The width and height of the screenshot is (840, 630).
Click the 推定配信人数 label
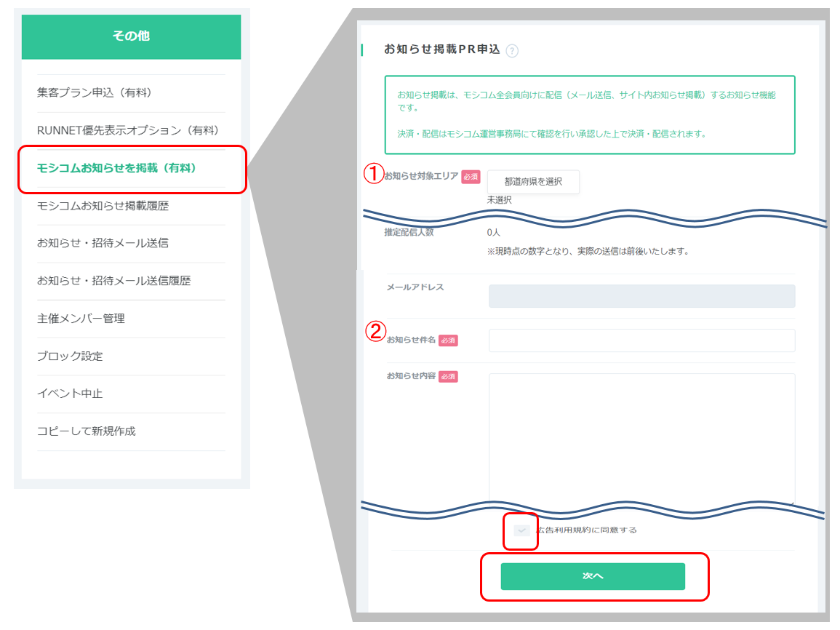pyautogui.click(x=409, y=232)
